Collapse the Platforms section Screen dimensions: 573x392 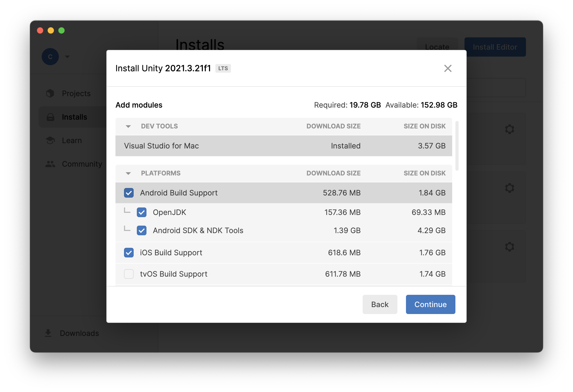click(128, 173)
